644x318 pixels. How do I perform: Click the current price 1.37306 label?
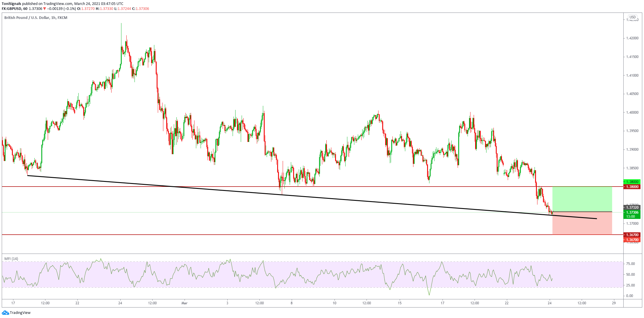[632, 212]
